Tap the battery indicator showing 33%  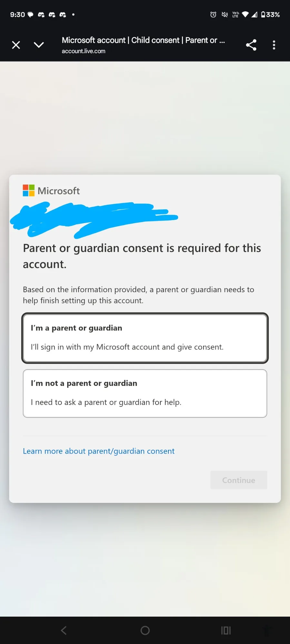click(x=270, y=14)
